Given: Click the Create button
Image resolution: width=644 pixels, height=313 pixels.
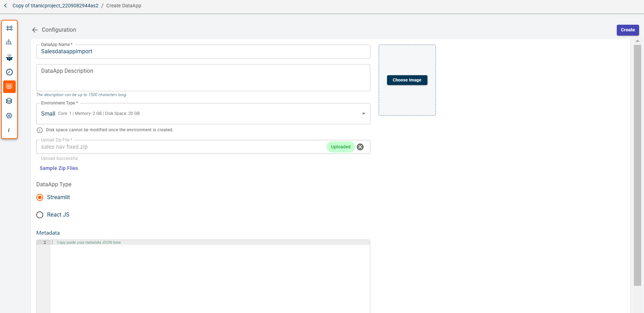Looking at the screenshot, I should point(628,30).
